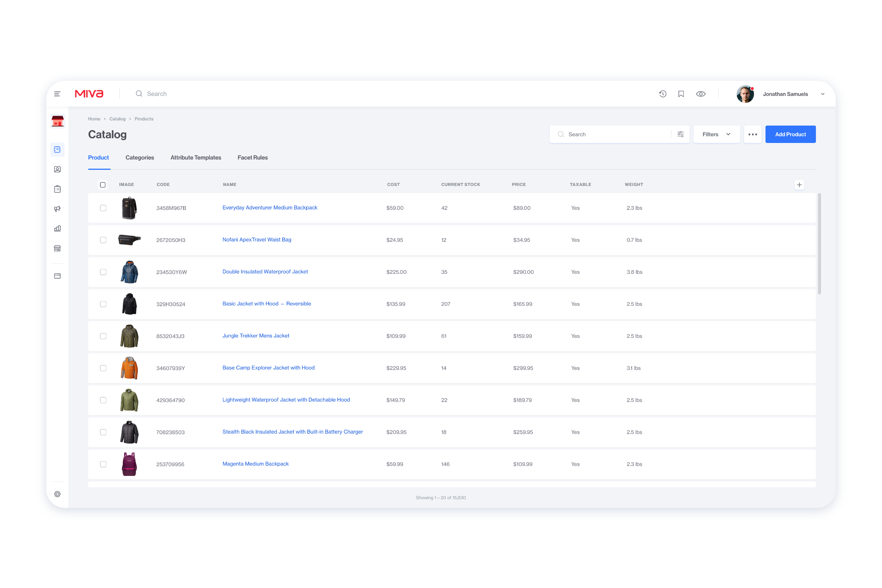The height and width of the screenshot is (588, 882).
Task: Open search options sliders icon
Action: pyautogui.click(x=680, y=134)
